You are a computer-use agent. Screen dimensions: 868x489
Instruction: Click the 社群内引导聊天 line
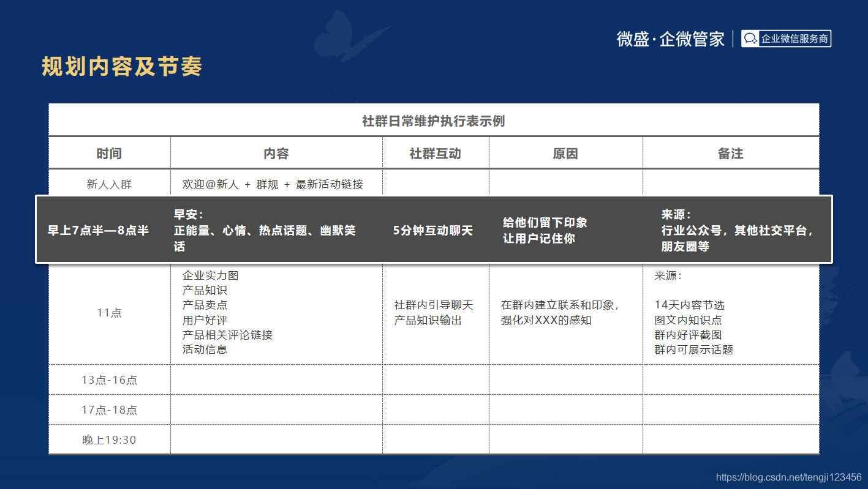pyautogui.click(x=434, y=305)
